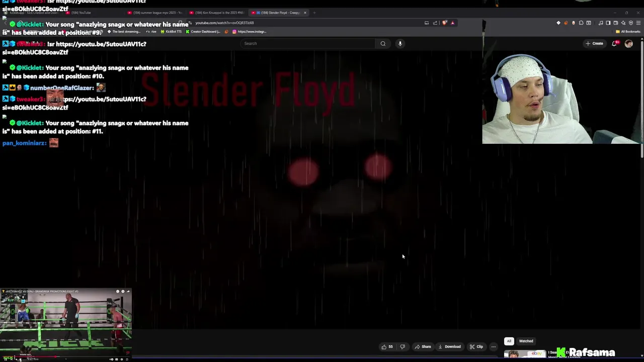Click the music note toolbar icon
This screenshot has width=644, height=362.
click(601, 23)
